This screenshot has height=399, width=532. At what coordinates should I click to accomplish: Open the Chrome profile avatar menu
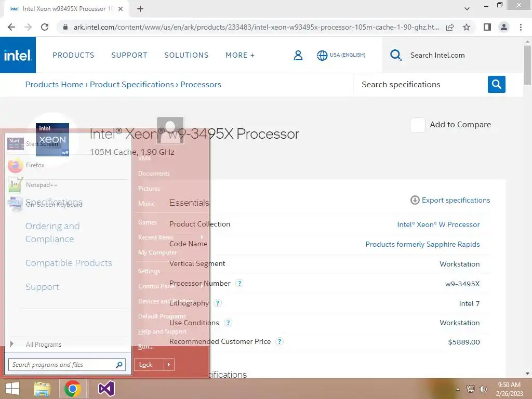coord(504,27)
